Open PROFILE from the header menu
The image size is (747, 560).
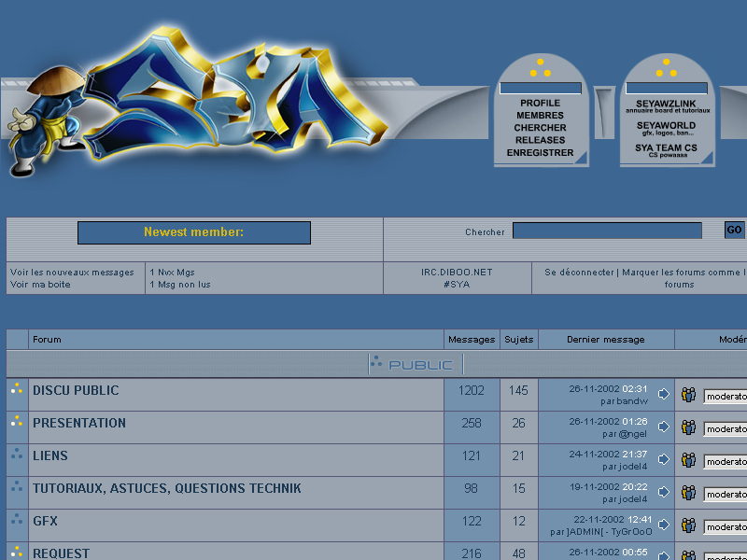pyautogui.click(x=540, y=103)
